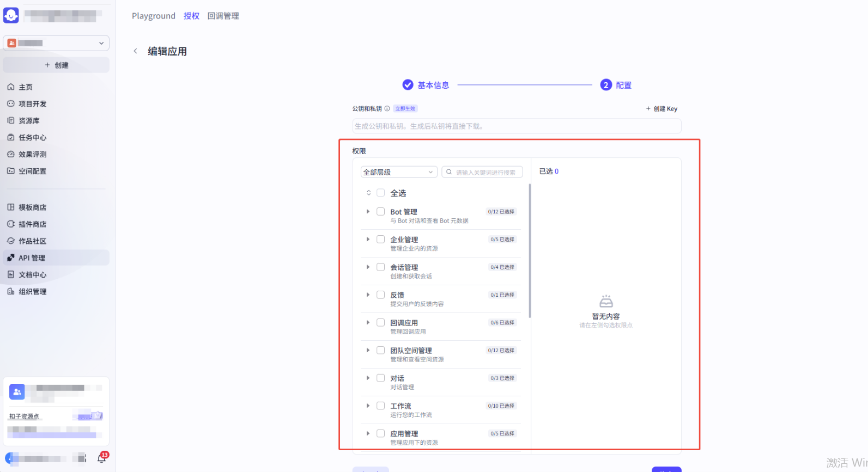Click the magnifier icon in the permission search
This screenshot has height=472, width=868.
coord(450,172)
